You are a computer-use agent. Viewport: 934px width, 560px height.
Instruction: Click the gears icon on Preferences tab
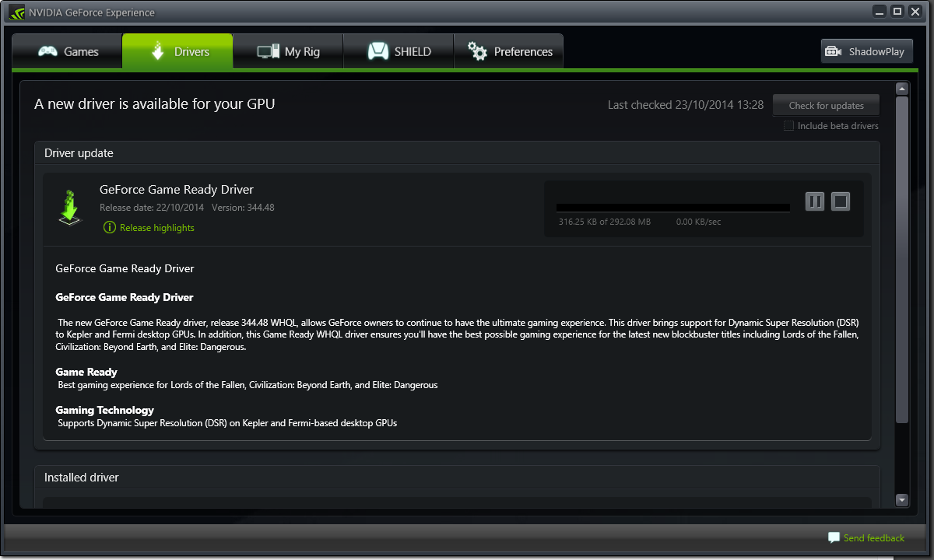(x=477, y=51)
